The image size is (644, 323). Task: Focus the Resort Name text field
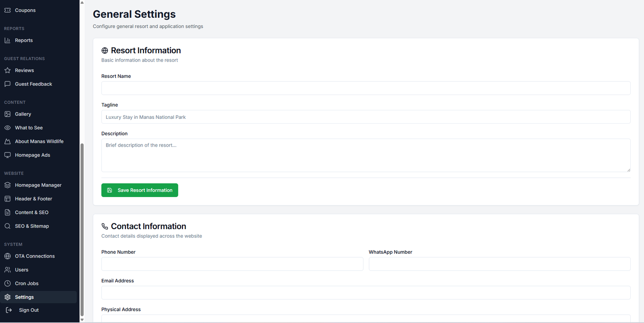[x=365, y=88]
